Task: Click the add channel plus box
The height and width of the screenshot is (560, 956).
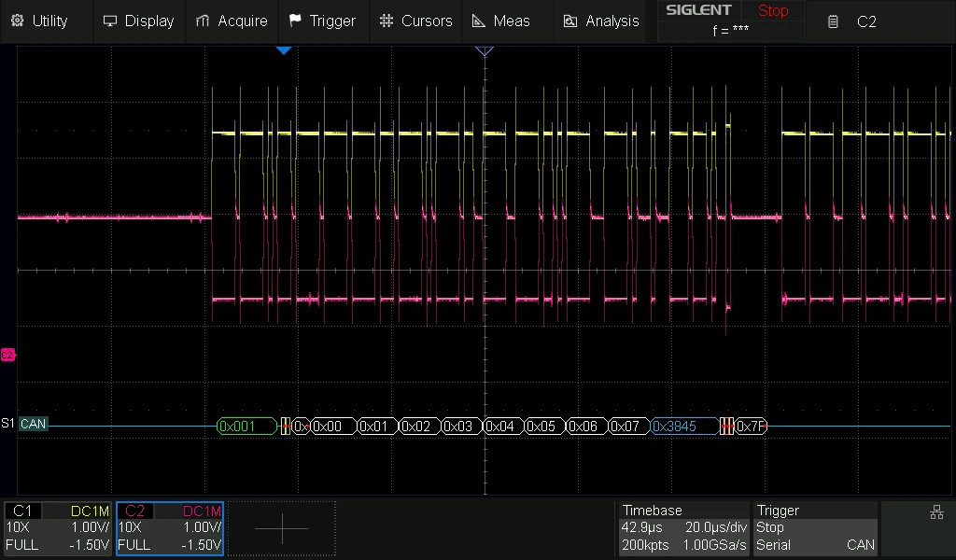Action: (282, 528)
